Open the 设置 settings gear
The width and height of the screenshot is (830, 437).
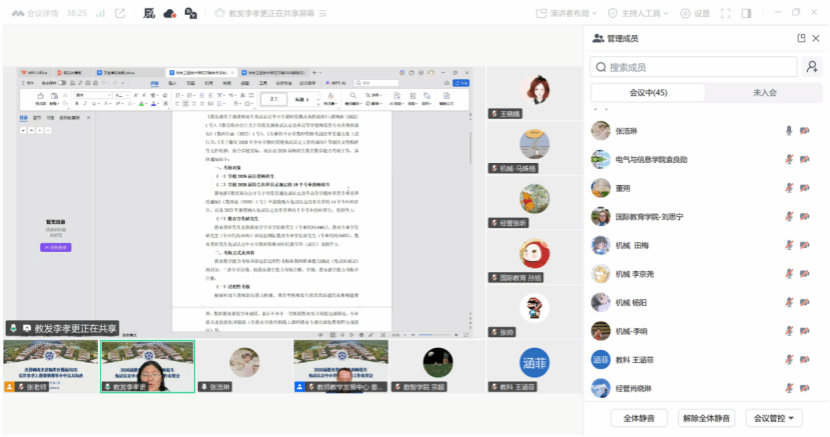coord(696,13)
